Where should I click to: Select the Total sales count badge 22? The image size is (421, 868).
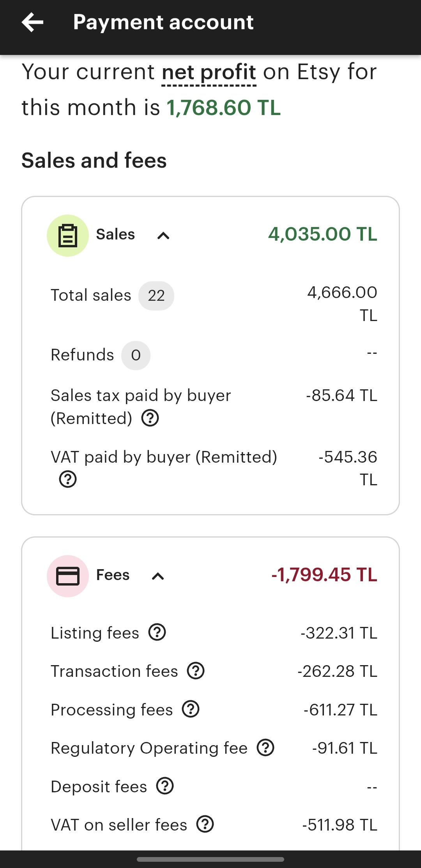(x=156, y=296)
